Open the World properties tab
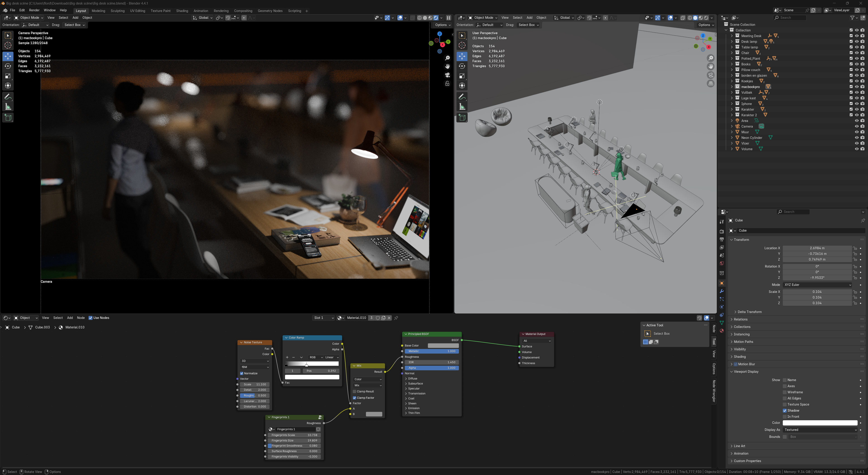 point(722,263)
